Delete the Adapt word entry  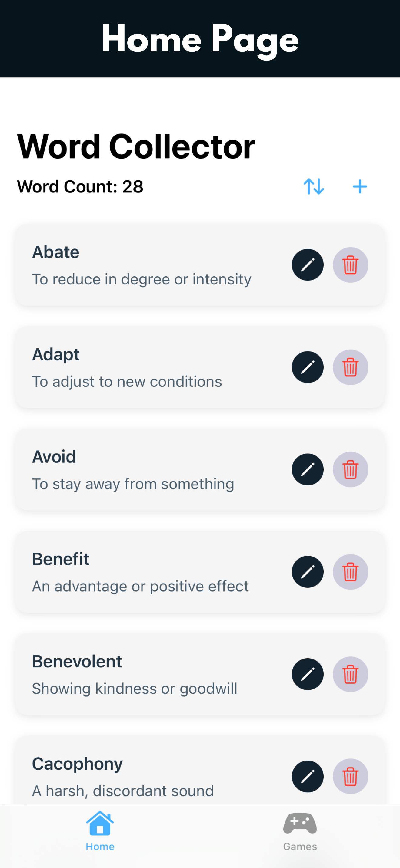pyautogui.click(x=350, y=367)
